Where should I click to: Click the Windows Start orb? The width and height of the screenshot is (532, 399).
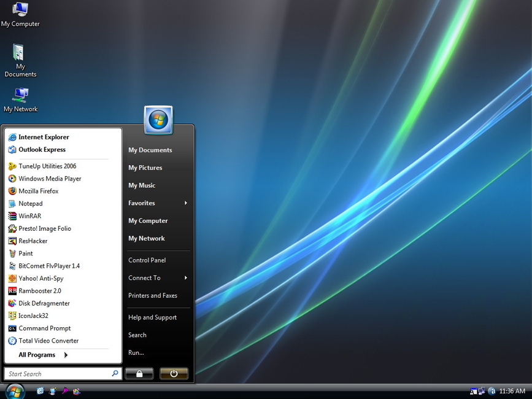click(13, 390)
